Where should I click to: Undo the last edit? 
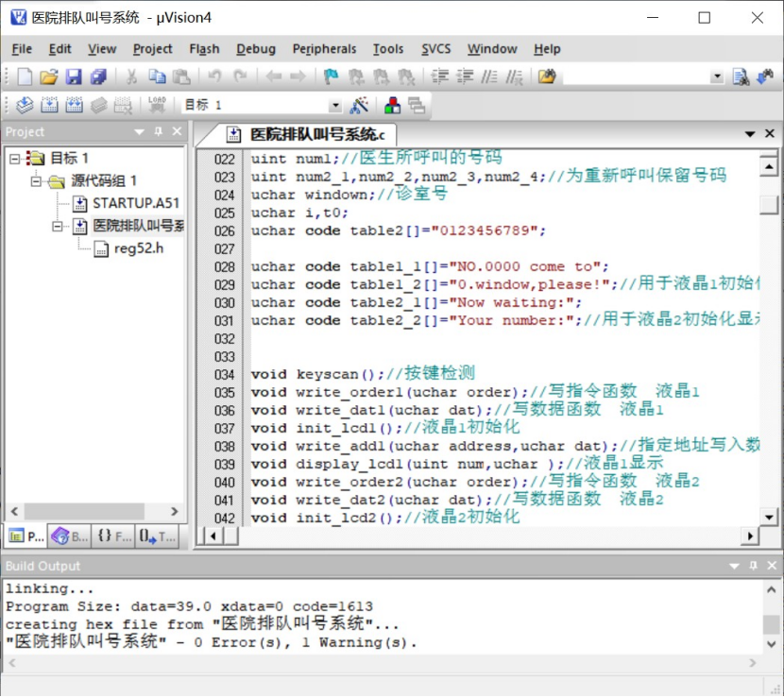[x=215, y=76]
